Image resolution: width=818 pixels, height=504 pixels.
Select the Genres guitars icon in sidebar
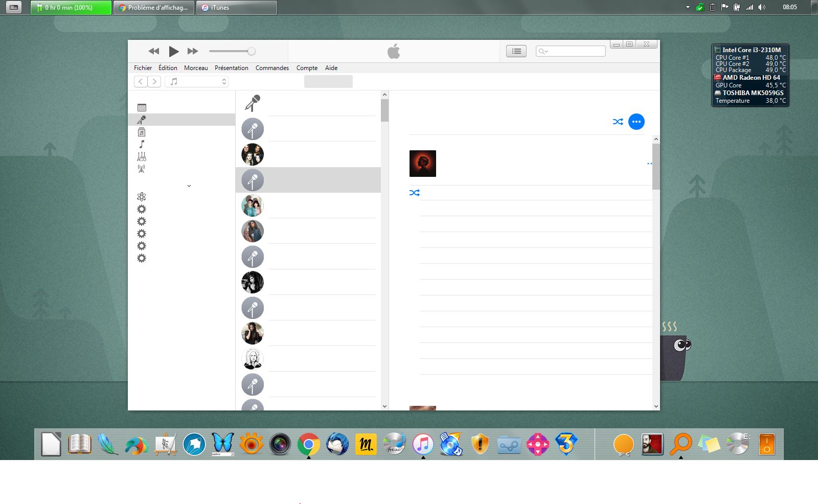pos(142,156)
